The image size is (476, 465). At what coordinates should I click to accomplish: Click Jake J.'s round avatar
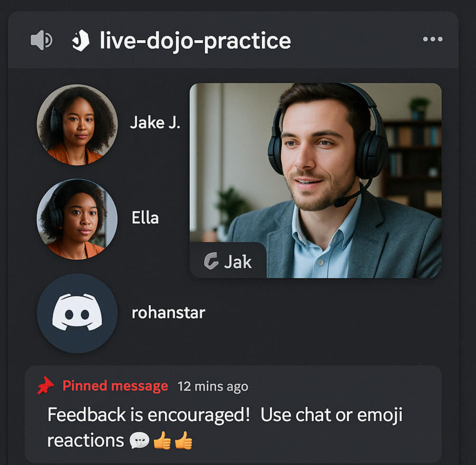pos(77,125)
